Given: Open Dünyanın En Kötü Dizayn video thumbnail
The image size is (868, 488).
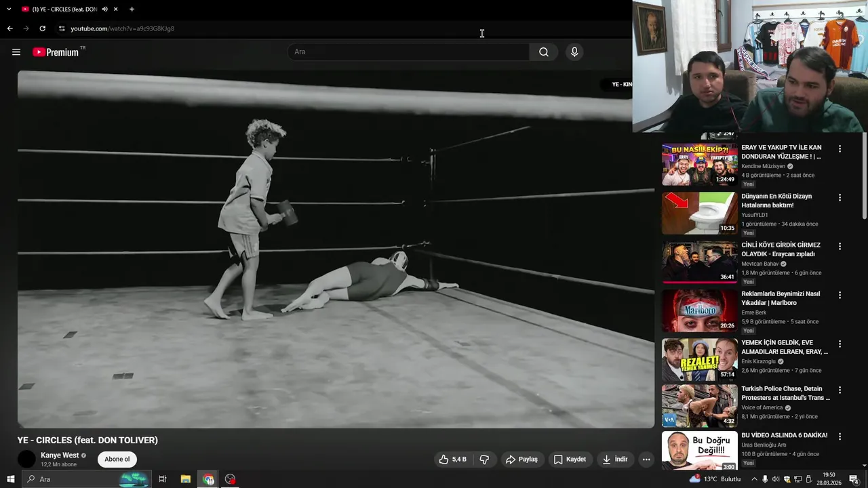Looking at the screenshot, I should click(699, 213).
